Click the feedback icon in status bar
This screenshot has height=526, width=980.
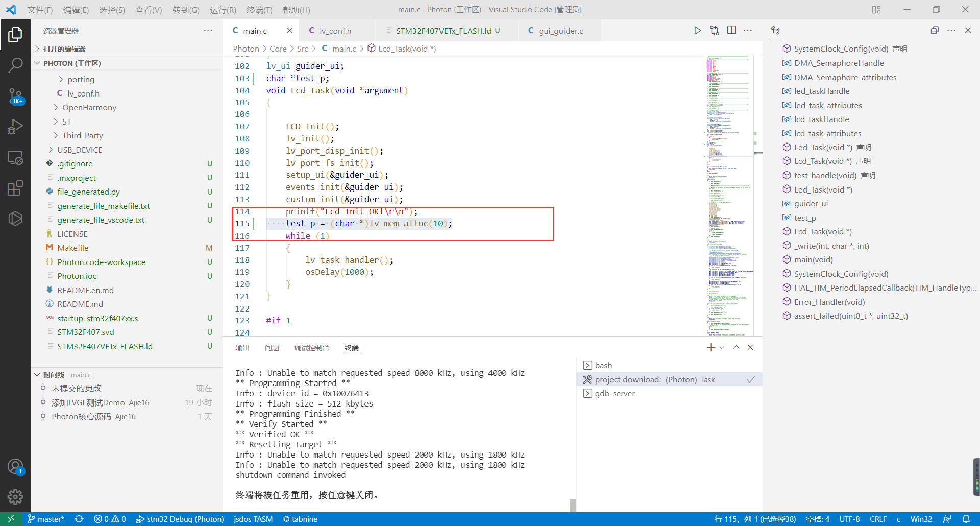pos(947,519)
